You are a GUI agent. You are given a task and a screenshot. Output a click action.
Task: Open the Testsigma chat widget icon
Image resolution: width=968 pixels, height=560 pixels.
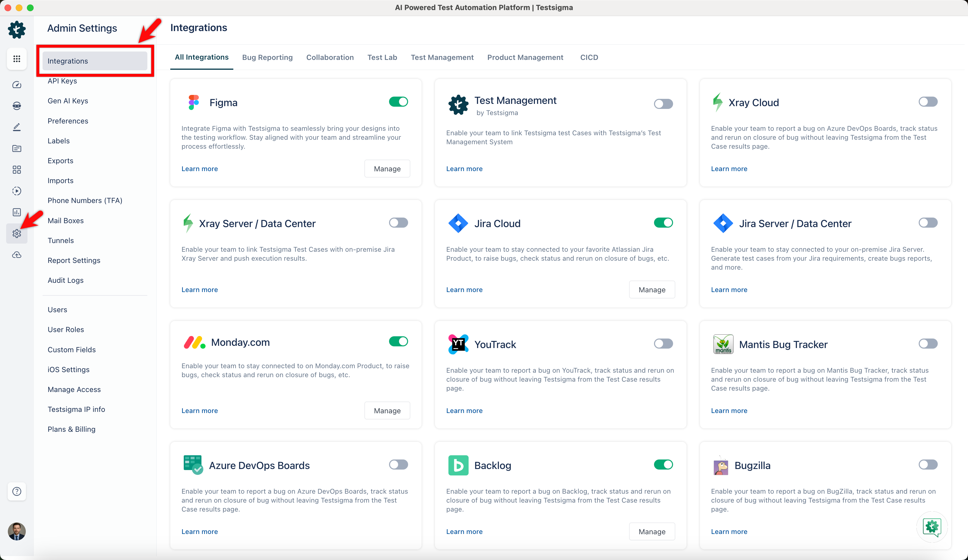[932, 527]
